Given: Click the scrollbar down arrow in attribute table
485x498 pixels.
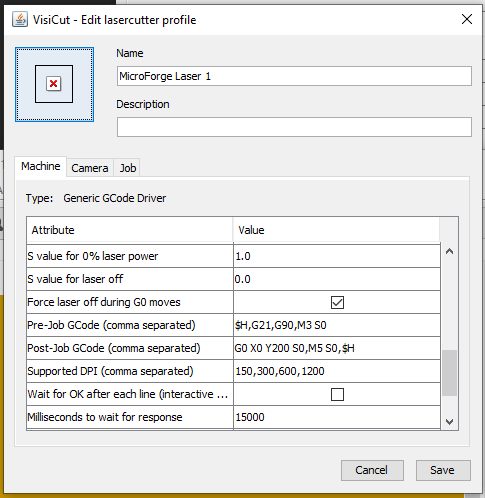Looking at the screenshot, I should [x=449, y=422].
